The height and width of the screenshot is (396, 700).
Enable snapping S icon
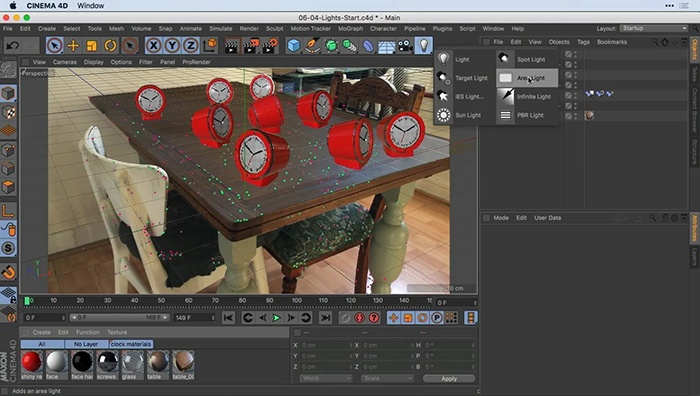point(8,248)
